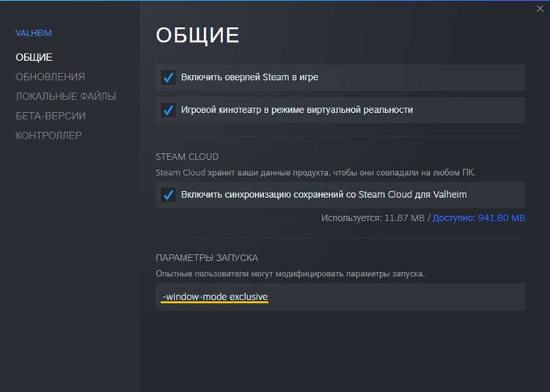The image size is (550, 392).
Task: Click the text Используется: 11.87 MB
Action: (373, 218)
